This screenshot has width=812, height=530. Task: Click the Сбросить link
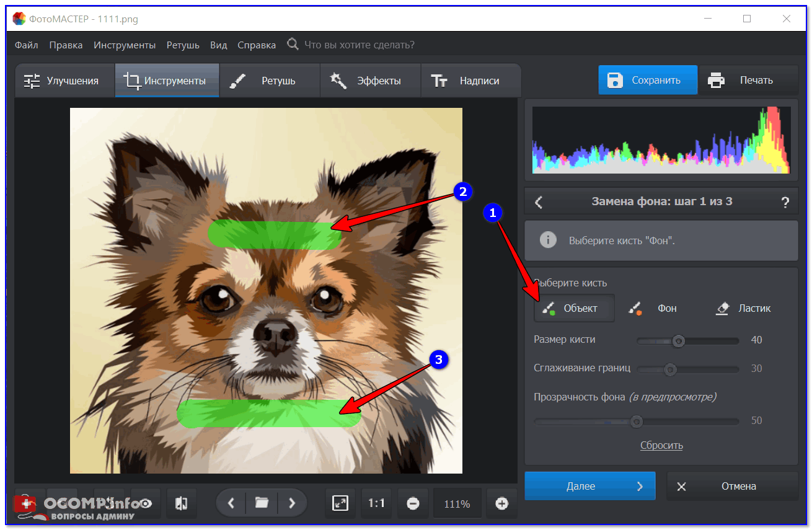click(x=661, y=445)
